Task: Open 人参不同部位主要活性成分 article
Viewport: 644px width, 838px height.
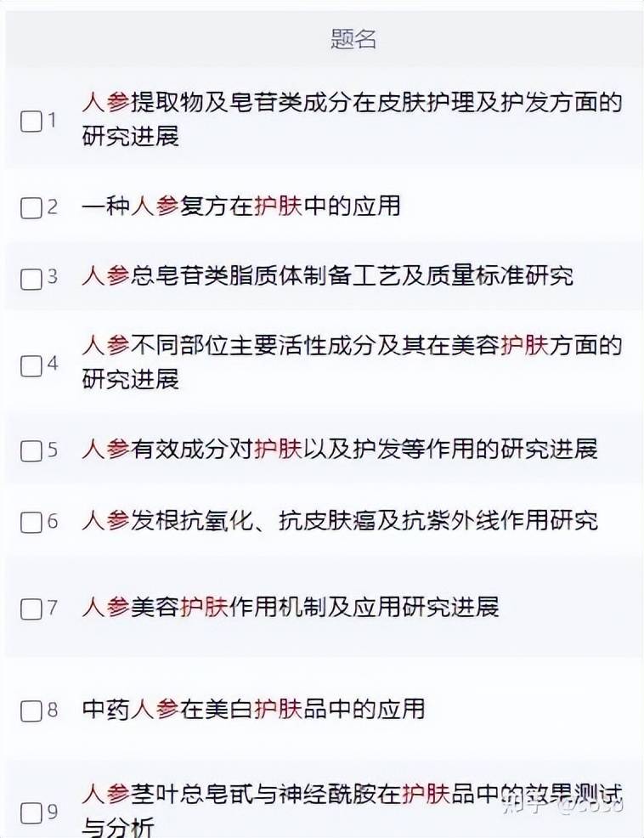Action: (x=353, y=362)
